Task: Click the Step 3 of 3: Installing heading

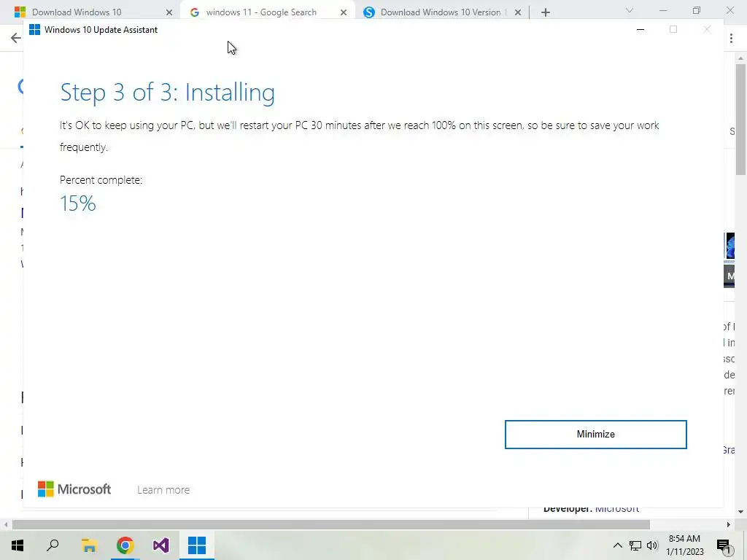Action: 167,93
